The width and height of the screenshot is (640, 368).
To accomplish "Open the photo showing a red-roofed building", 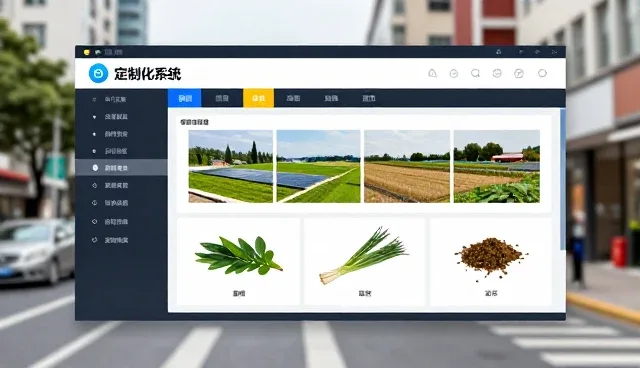I will coord(497,166).
